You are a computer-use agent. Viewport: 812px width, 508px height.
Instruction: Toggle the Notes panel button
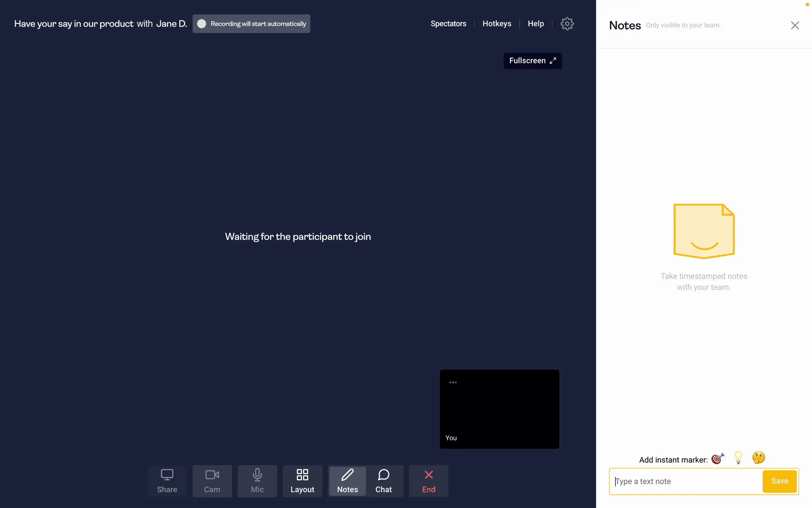(347, 481)
